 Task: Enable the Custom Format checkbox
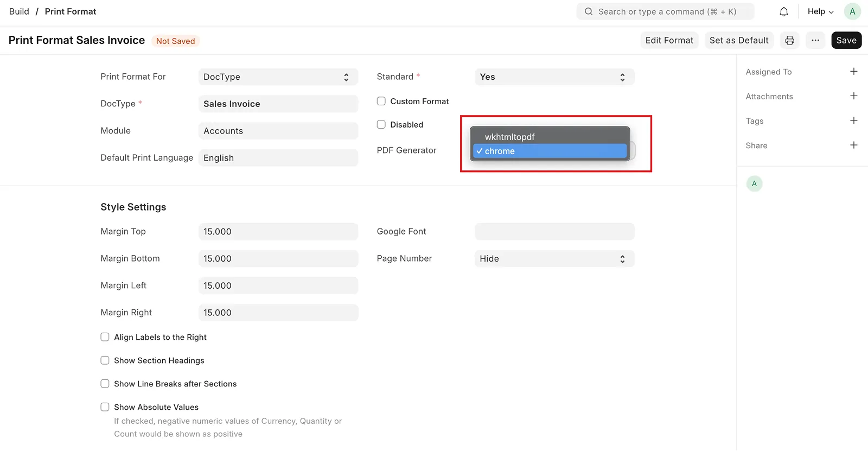(381, 101)
